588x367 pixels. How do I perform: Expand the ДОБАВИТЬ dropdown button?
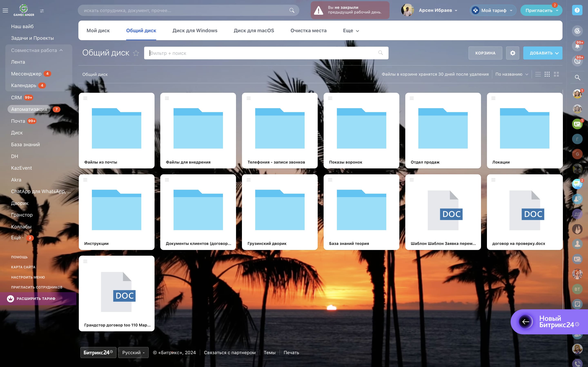pos(542,53)
